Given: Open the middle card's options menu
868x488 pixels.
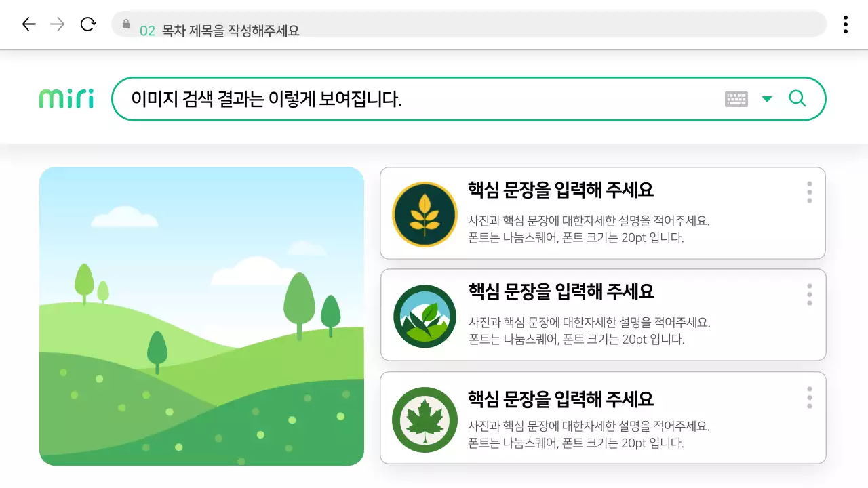Looking at the screenshot, I should point(809,294).
